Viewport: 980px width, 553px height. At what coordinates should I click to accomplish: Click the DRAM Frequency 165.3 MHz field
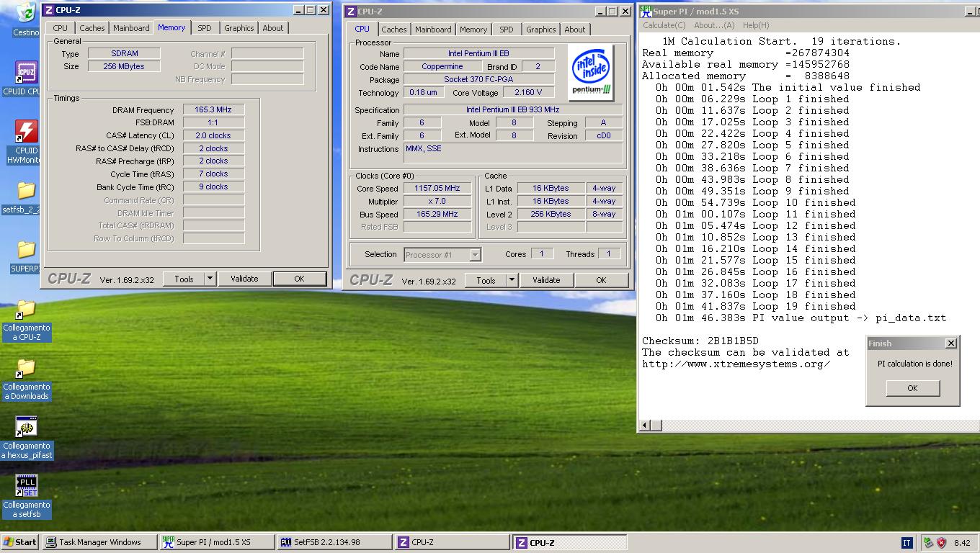213,109
